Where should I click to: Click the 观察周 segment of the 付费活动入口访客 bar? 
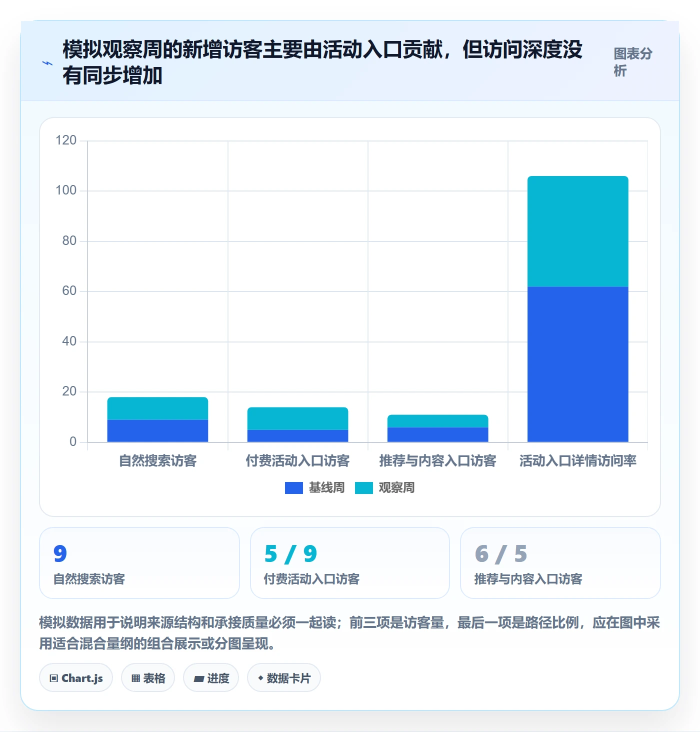click(x=297, y=418)
